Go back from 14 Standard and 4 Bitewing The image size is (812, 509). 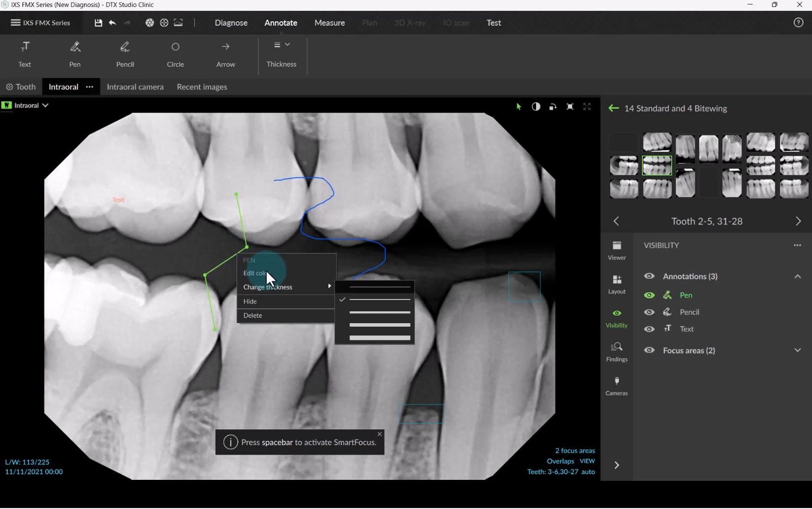(x=614, y=108)
